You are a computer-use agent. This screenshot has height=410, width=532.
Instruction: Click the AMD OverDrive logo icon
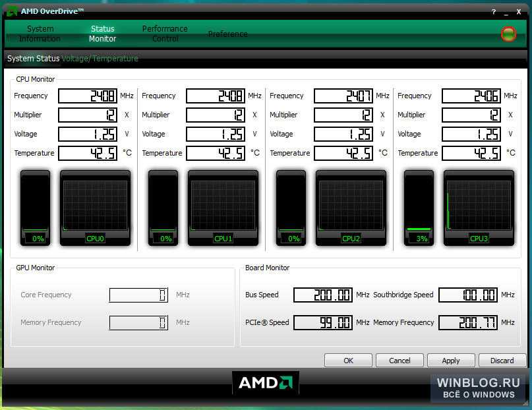coord(12,11)
